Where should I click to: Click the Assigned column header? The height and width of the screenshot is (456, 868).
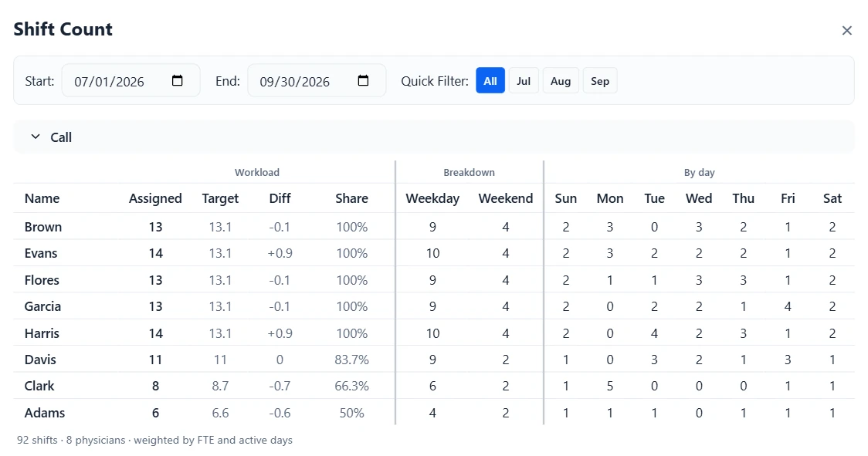[x=155, y=198]
